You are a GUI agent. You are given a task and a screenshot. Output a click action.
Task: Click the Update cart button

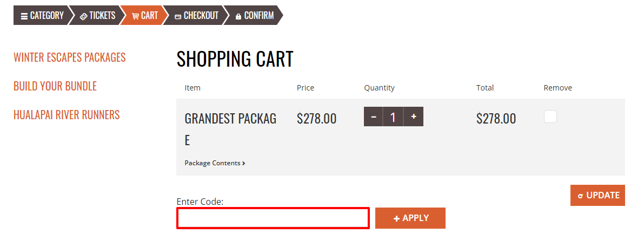(597, 196)
